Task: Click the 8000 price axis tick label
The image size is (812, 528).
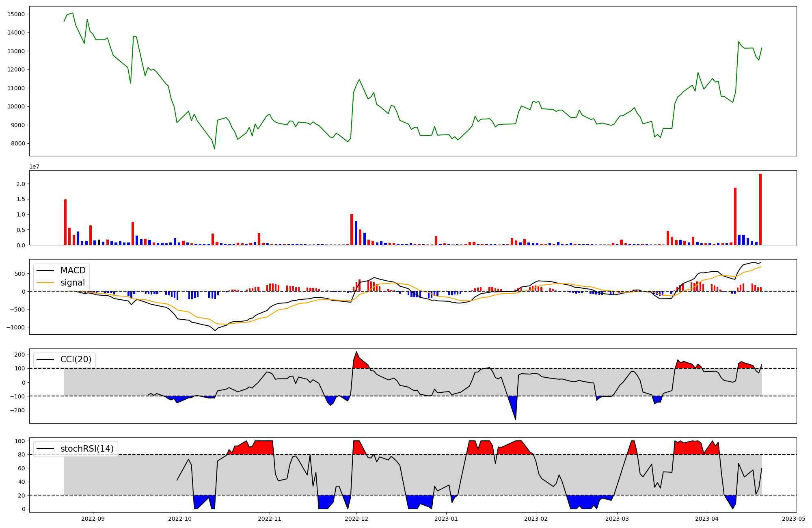Action: [18, 143]
